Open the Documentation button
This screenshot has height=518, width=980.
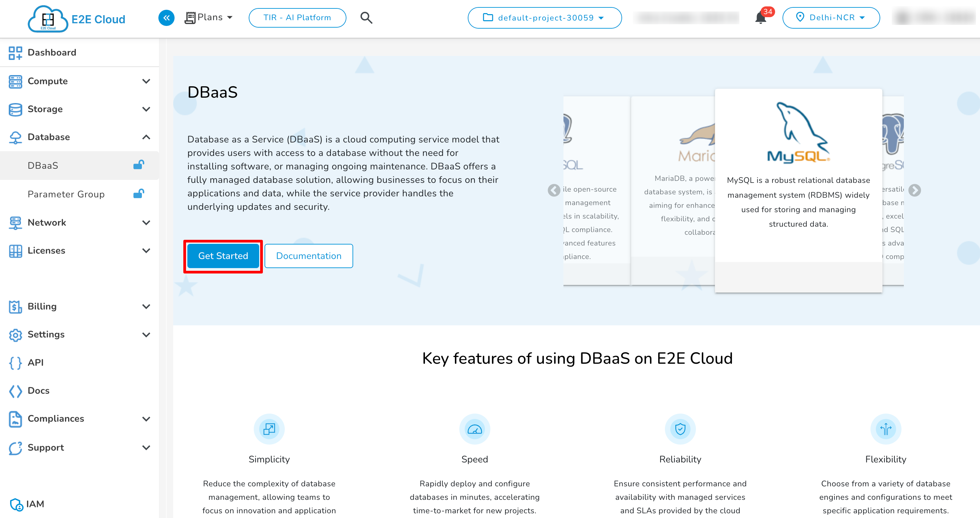(309, 256)
